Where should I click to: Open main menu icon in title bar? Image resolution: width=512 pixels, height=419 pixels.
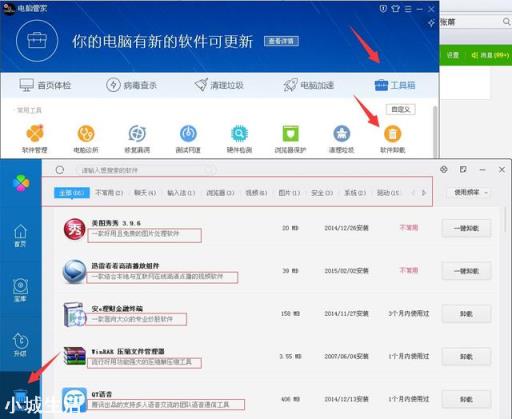coord(408,9)
